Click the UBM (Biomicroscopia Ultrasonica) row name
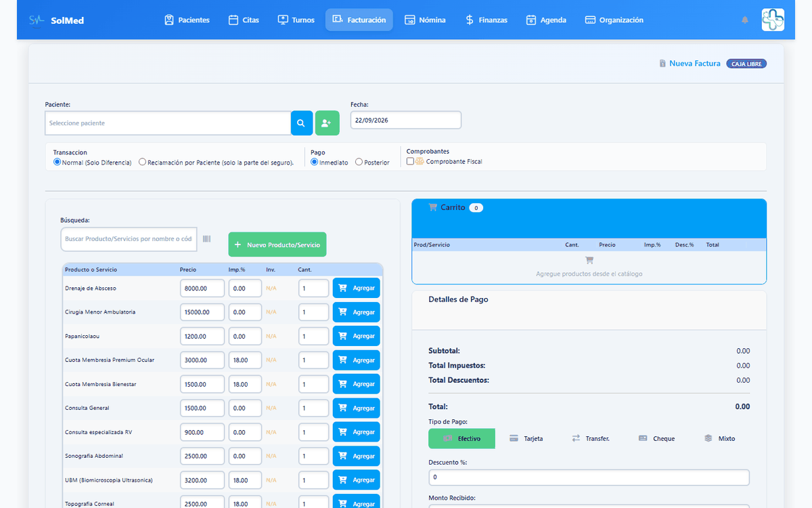This screenshot has height=508, width=812. point(109,480)
